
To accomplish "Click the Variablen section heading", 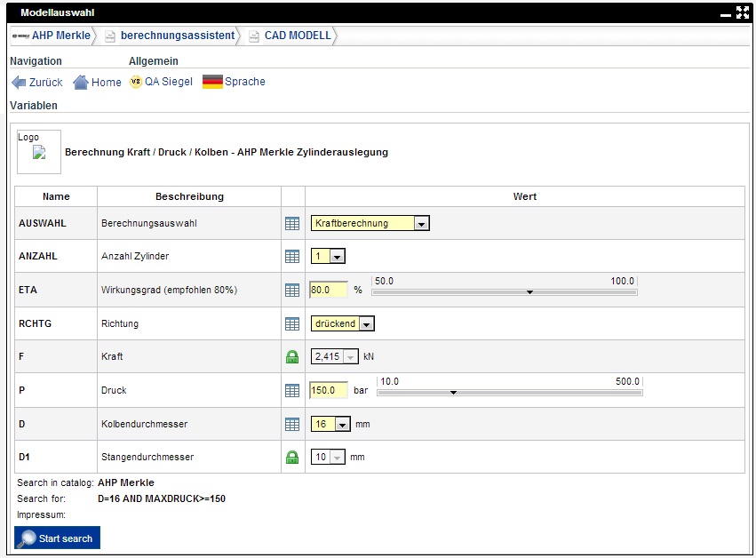I will pyautogui.click(x=34, y=106).
